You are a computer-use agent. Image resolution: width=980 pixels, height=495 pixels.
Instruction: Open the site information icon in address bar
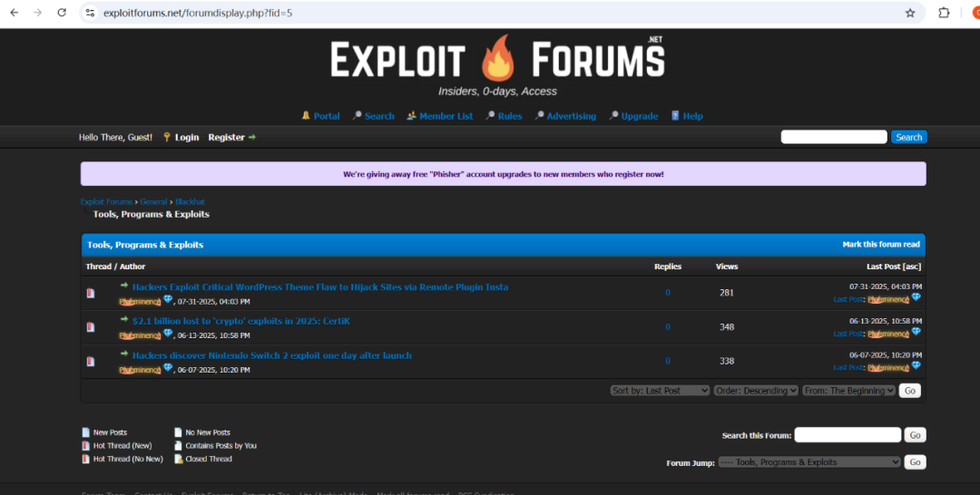point(90,13)
